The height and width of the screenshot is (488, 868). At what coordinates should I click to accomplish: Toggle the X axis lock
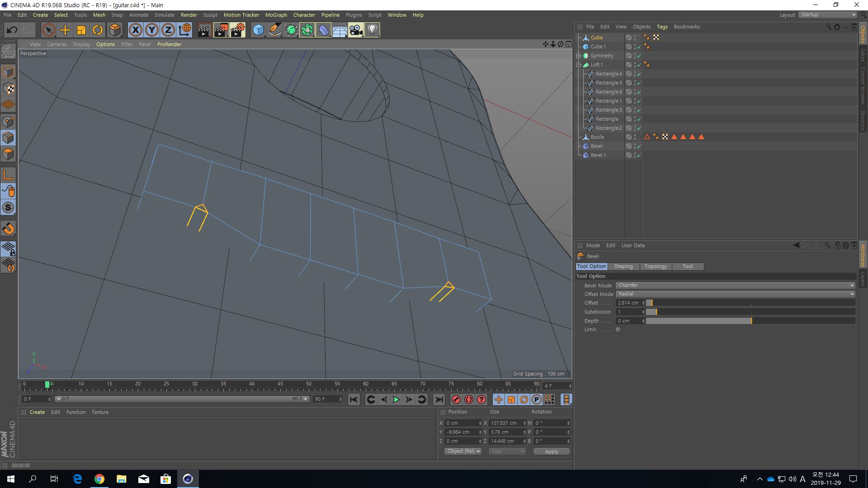(135, 30)
